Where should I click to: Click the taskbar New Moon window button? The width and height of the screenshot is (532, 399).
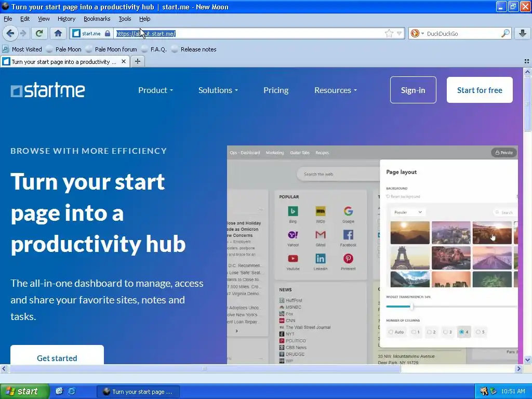(x=138, y=392)
